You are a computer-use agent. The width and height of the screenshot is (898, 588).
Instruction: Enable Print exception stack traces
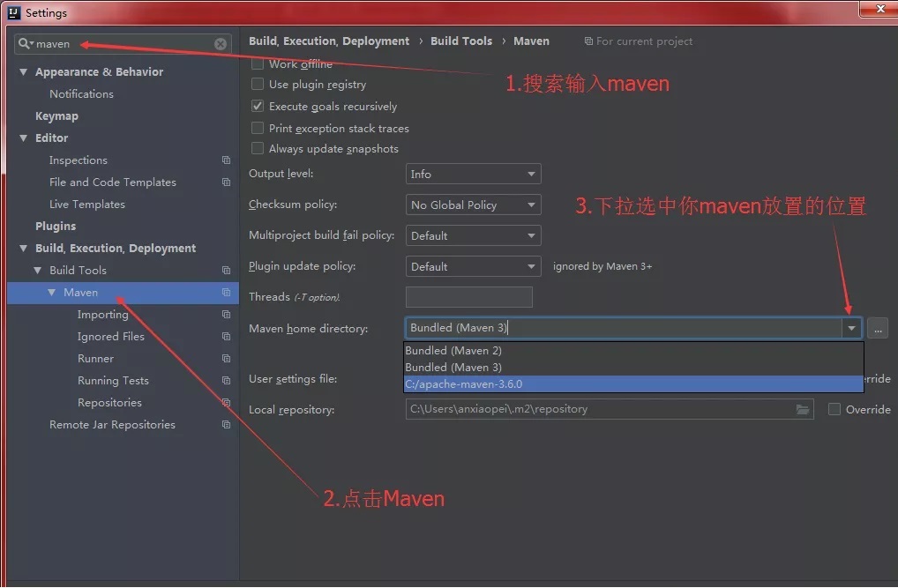click(x=258, y=128)
